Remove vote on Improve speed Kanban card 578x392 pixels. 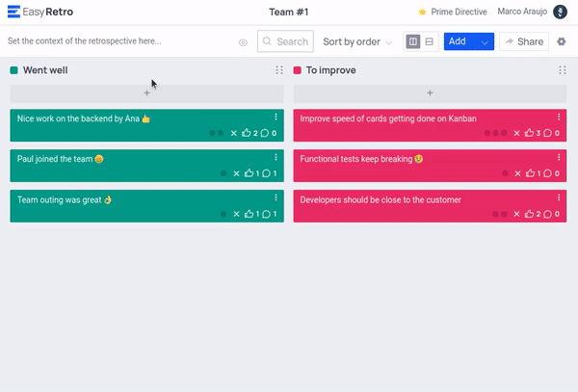tap(516, 133)
